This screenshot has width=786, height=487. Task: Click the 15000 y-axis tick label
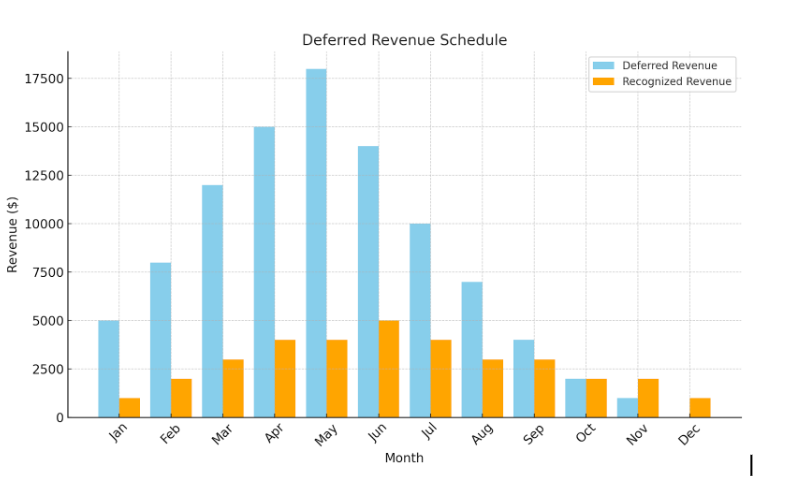point(45,127)
